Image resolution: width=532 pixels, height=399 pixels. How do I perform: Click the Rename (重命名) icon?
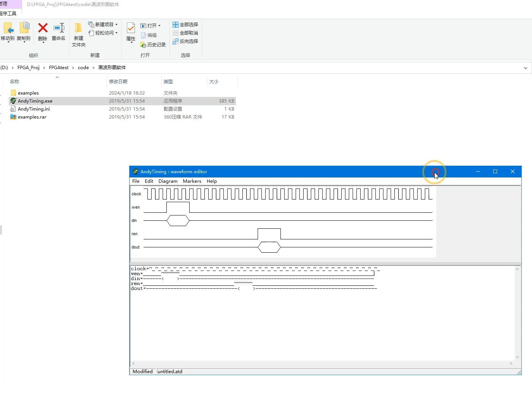(59, 28)
